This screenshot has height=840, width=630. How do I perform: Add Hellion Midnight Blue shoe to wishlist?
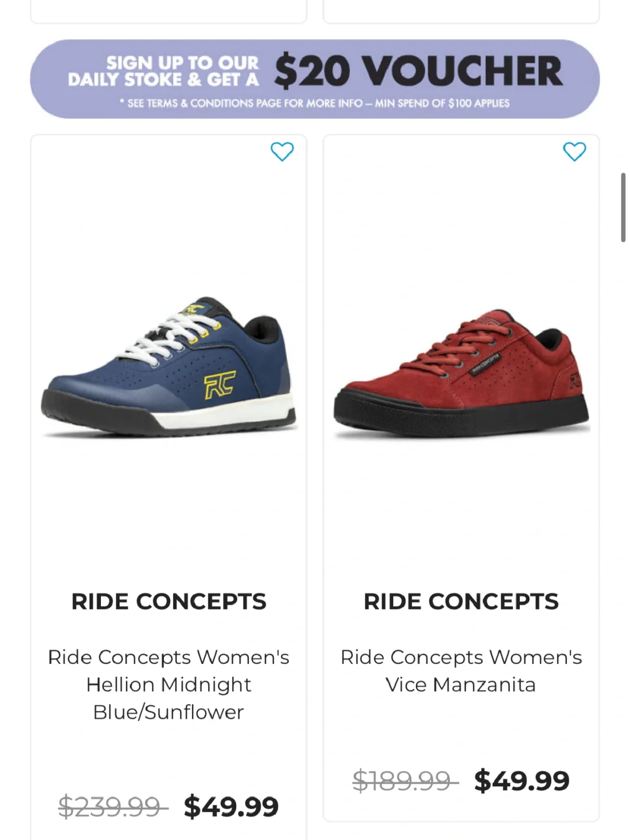click(x=282, y=152)
